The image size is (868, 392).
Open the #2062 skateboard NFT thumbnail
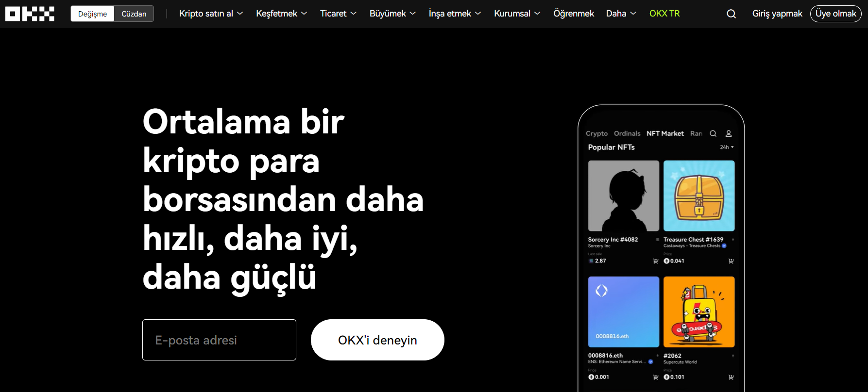699,312
